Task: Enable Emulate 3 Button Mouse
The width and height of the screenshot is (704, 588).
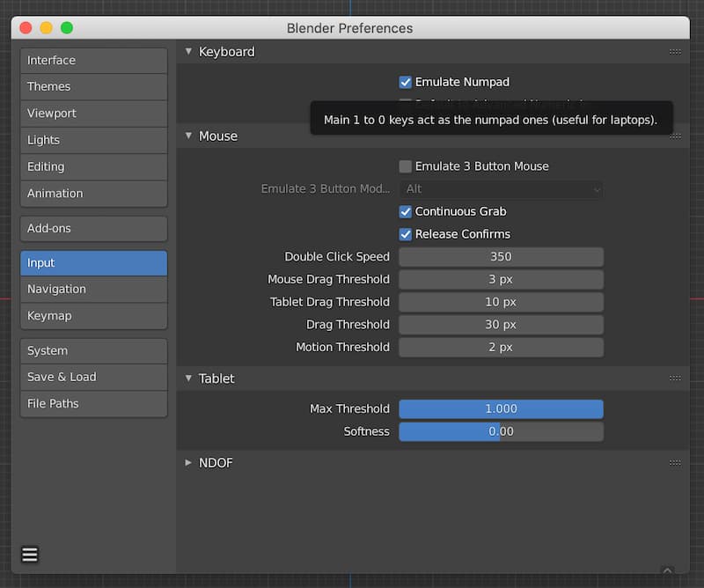Action: [406, 166]
